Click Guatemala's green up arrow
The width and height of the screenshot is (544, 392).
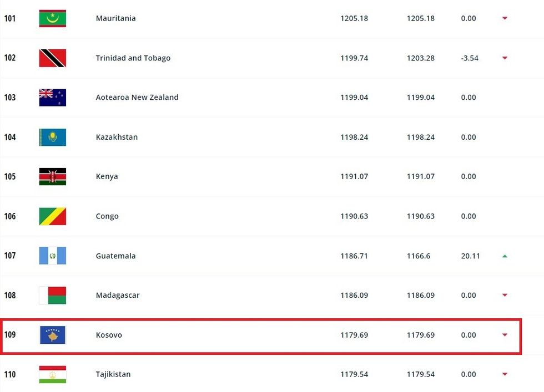pos(505,256)
